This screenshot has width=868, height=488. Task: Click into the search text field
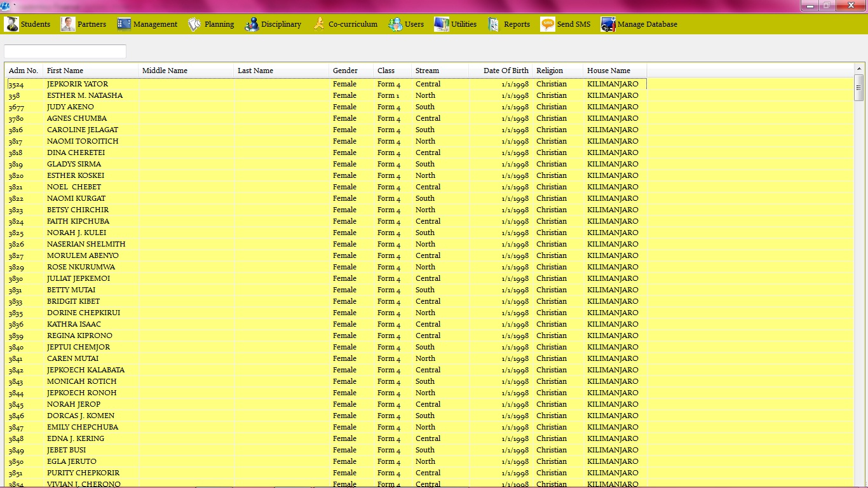[x=65, y=51]
